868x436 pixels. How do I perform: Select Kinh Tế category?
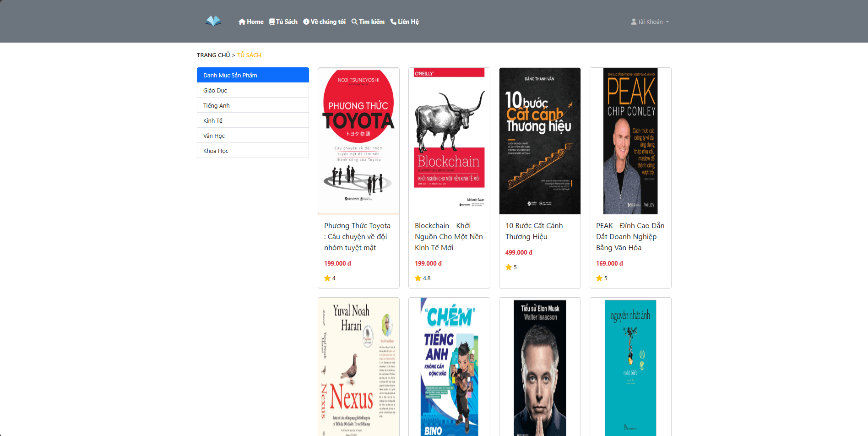[x=253, y=120]
